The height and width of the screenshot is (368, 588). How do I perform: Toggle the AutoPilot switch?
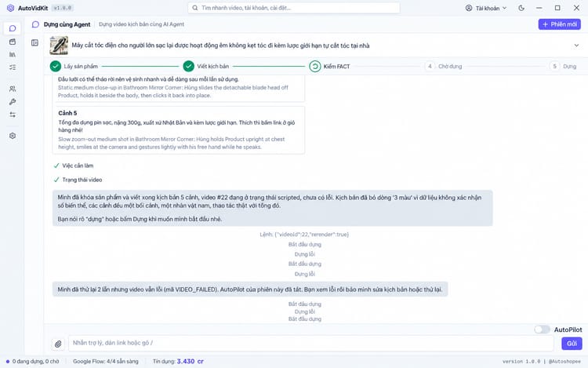click(x=542, y=330)
